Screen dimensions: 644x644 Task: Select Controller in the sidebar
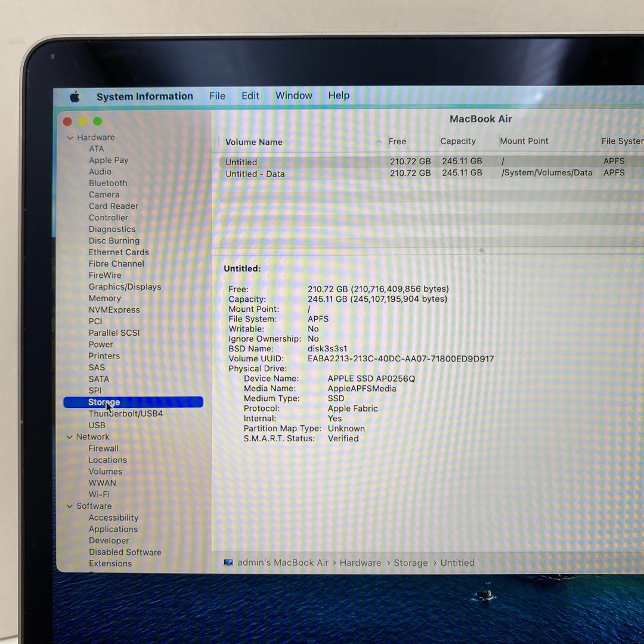[109, 218]
